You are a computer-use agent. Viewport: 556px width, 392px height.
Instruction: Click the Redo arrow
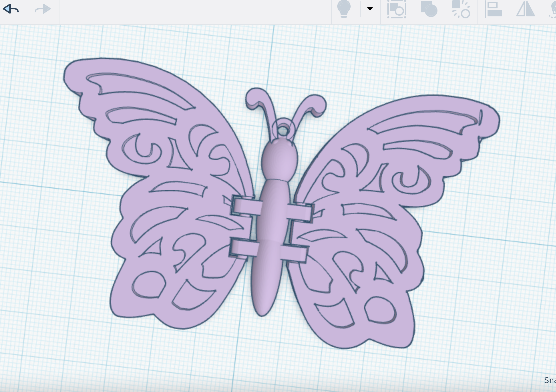click(43, 9)
